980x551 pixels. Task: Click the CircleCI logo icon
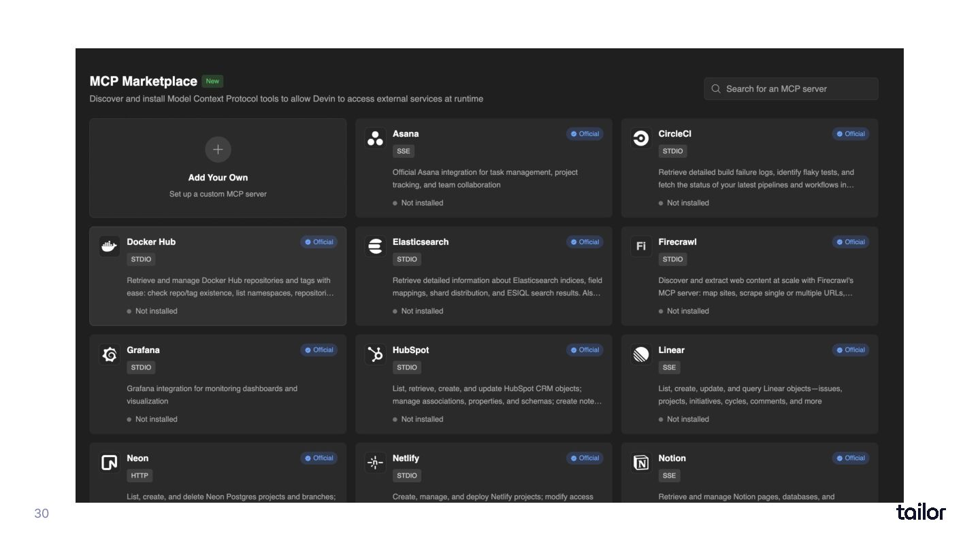point(641,138)
